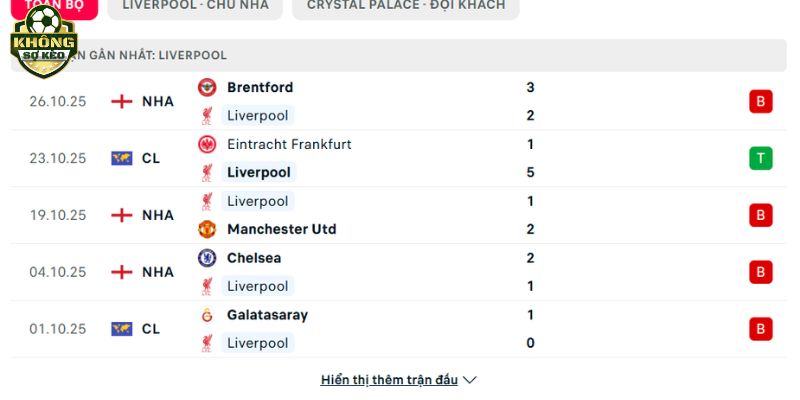Expand more matches with the chevron arrow
Image resolution: width=800 pixels, height=400 pixels.
click(470, 380)
